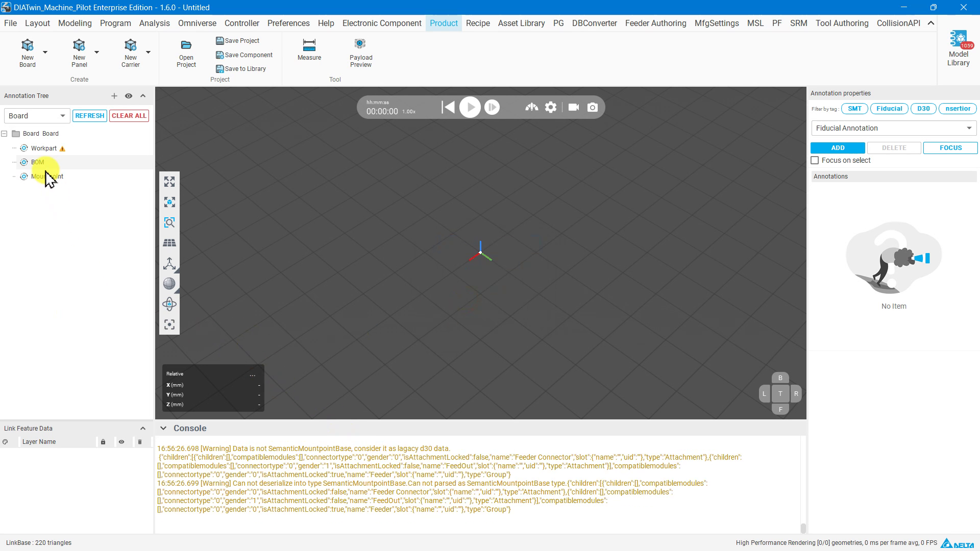Add item with Annotation Tree plus icon
Screen dimensions: 980x551
[114, 96]
